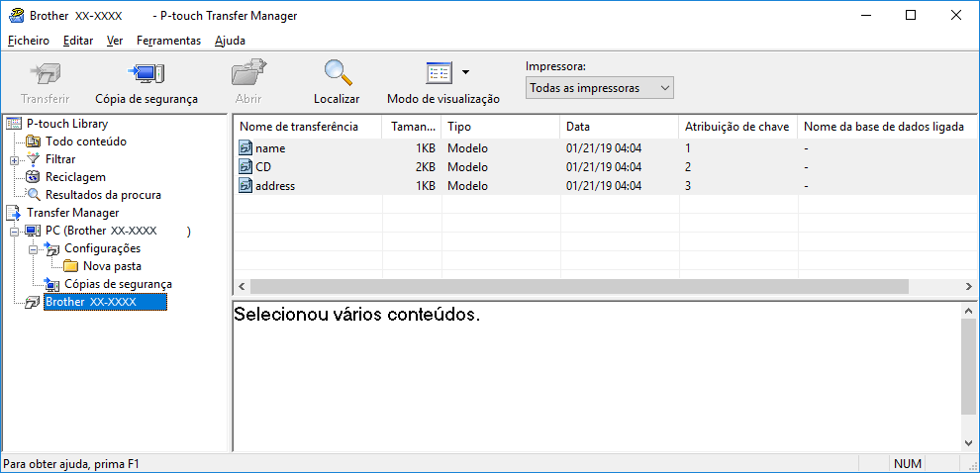Select Reciclagem in the tree
This screenshot has height=473, width=980.
(75, 177)
